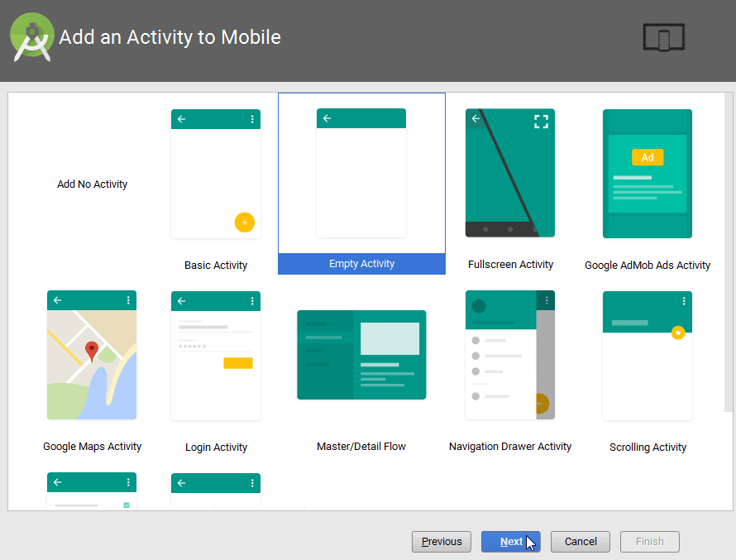Viewport: 736px width, 560px height.
Task: Click the Scrolling Activity label
Action: pos(648,448)
